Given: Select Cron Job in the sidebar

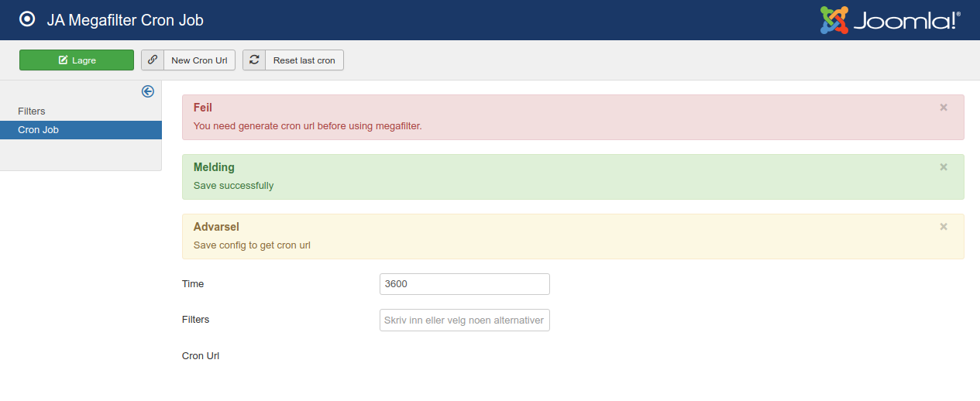Looking at the screenshot, I should tap(81, 130).
